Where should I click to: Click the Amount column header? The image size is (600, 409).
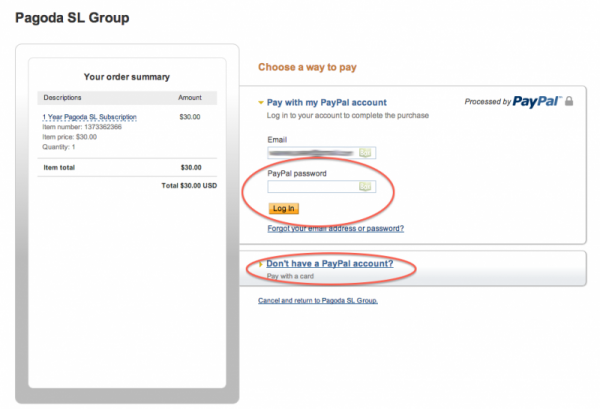tap(189, 98)
